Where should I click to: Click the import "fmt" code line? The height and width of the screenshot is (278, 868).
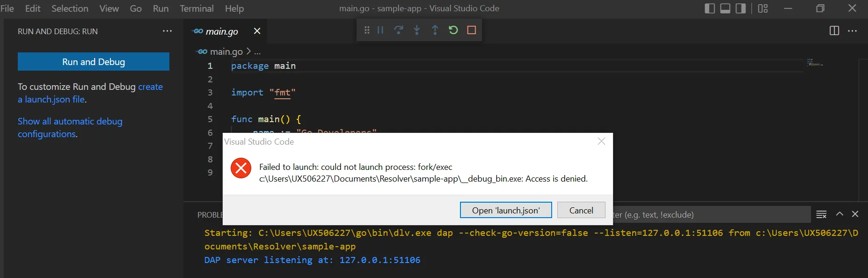(263, 93)
